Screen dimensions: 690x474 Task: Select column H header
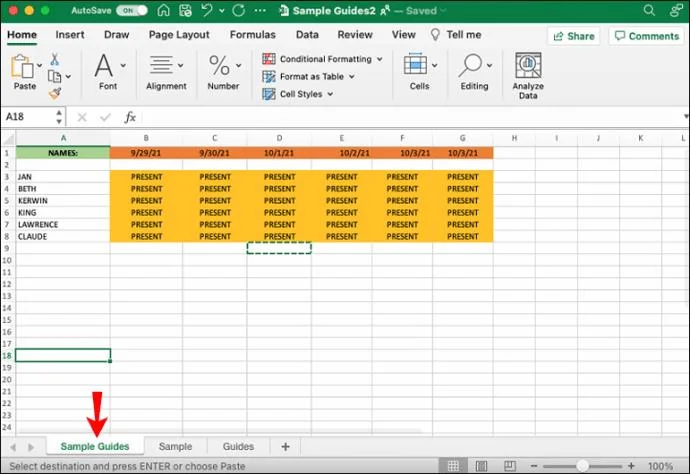(x=514, y=138)
